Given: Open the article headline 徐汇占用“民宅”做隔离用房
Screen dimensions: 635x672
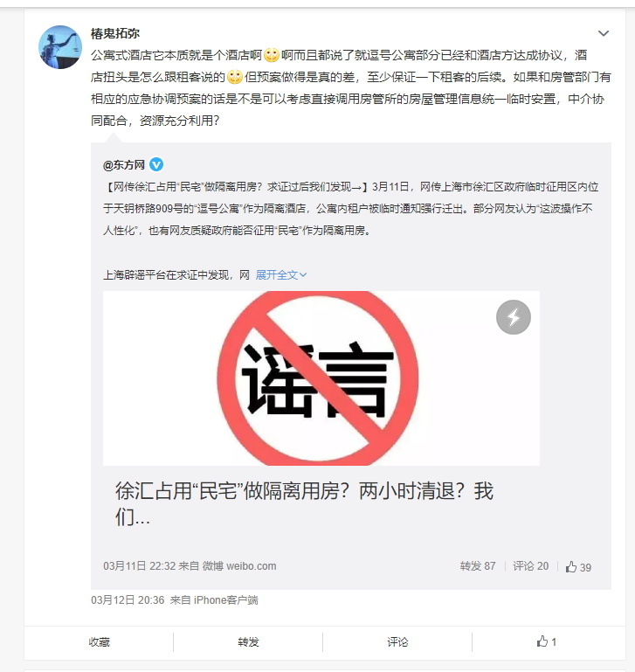Looking at the screenshot, I should [x=304, y=503].
